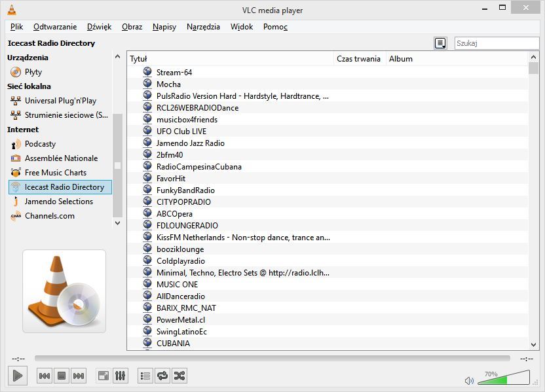Click the sidebar scroll up arrow

point(117,56)
